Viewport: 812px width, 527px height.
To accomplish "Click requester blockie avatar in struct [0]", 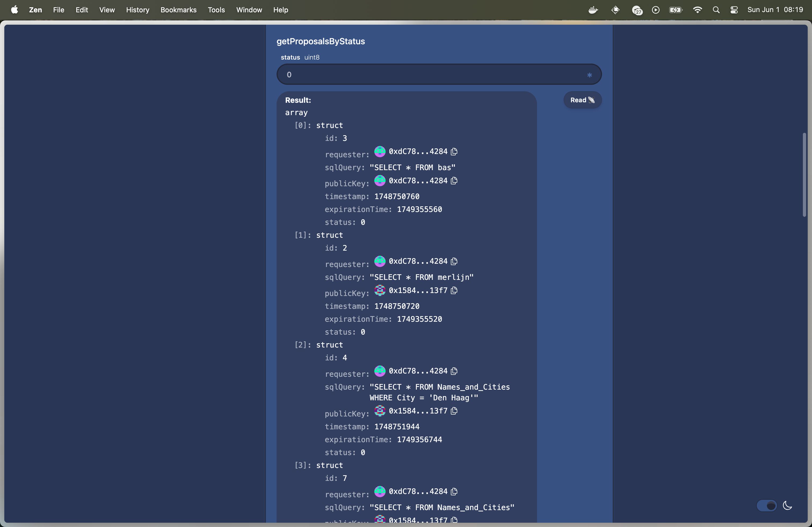I will click(380, 151).
